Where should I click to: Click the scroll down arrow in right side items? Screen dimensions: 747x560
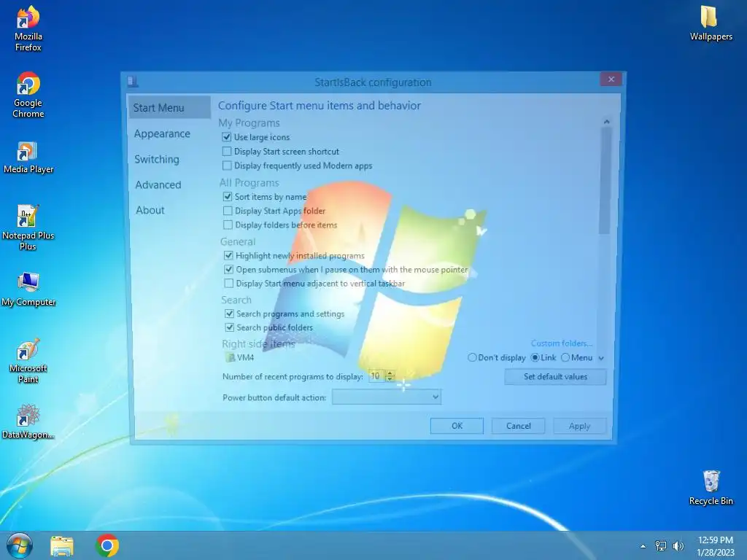click(x=601, y=358)
